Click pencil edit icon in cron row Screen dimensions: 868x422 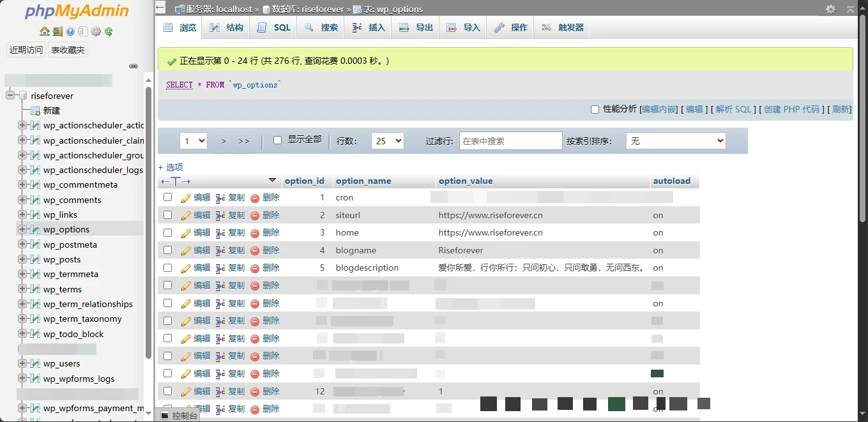(x=186, y=198)
